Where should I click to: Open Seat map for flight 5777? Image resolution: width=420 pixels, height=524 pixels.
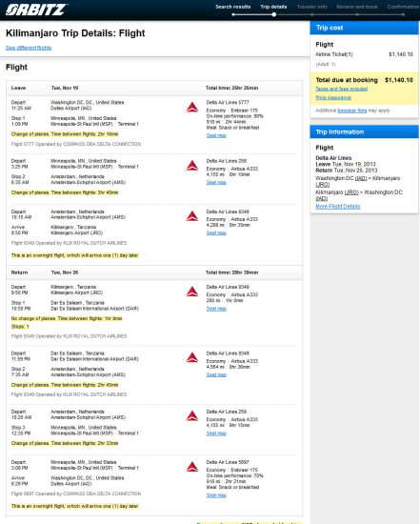(x=216, y=135)
